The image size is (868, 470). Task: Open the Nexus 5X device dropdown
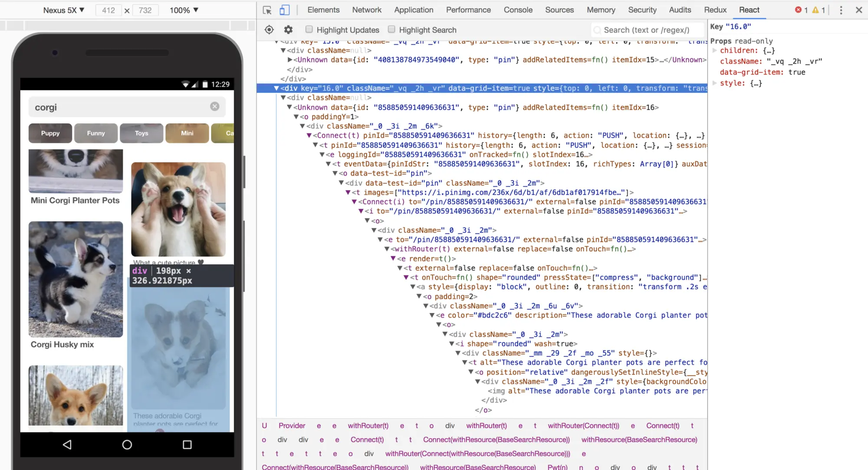pyautogui.click(x=63, y=10)
